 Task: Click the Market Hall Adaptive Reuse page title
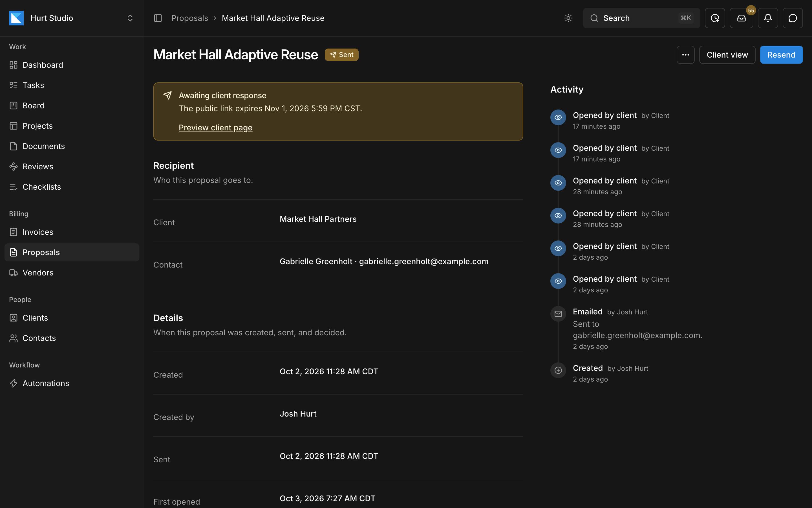coord(235,55)
